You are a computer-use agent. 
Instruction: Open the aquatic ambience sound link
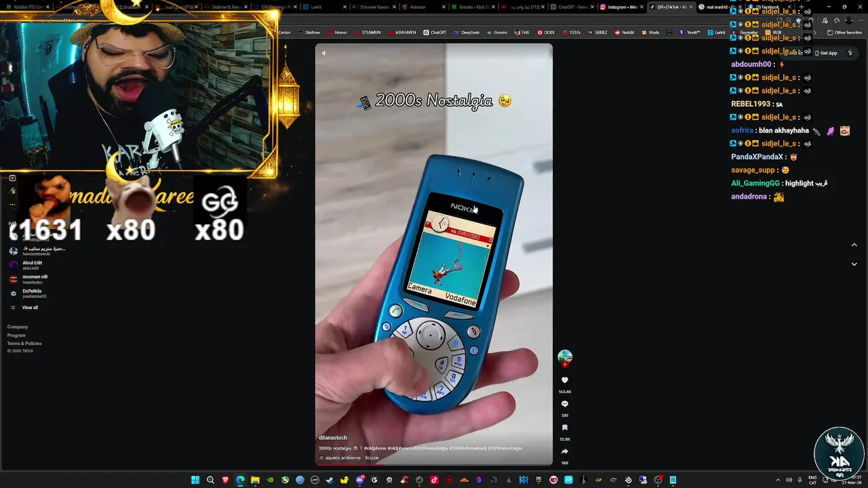pyautogui.click(x=349, y=457)
